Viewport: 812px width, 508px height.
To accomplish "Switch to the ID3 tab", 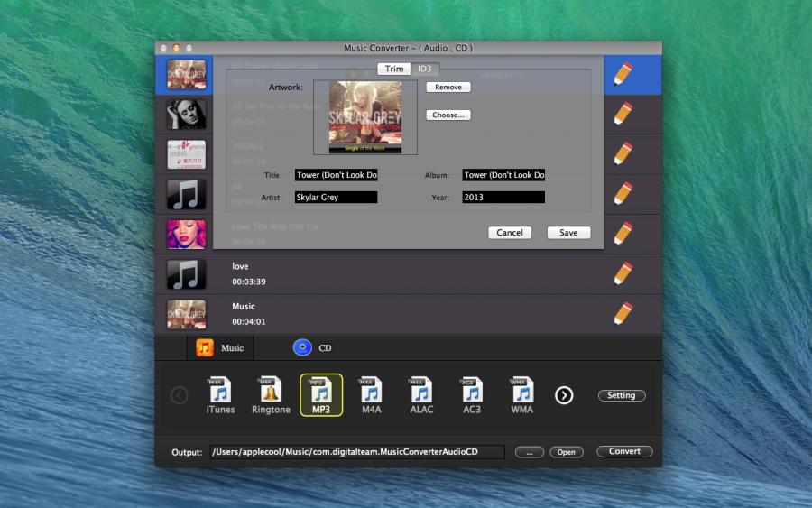I will point(425,69).
